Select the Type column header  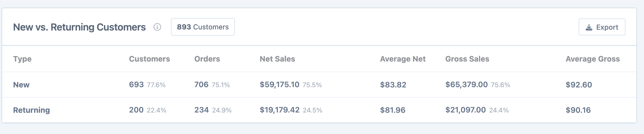click(22, 59)
